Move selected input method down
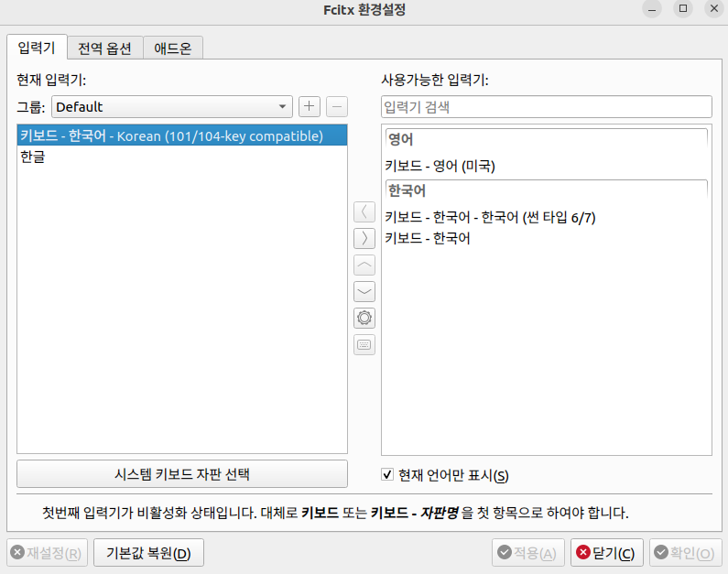Screen dimensions: 728x574 tap(364, 291)
